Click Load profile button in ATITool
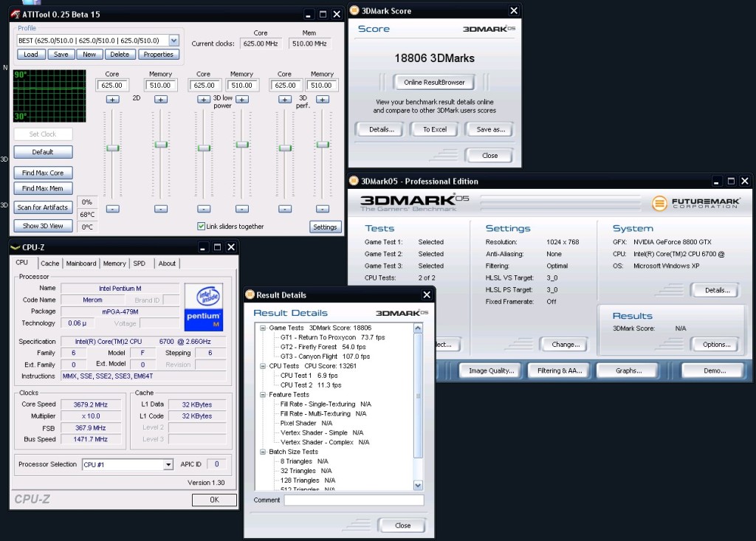Image resolution: width=756 pixels, height=541 pixels. point(31,55)
